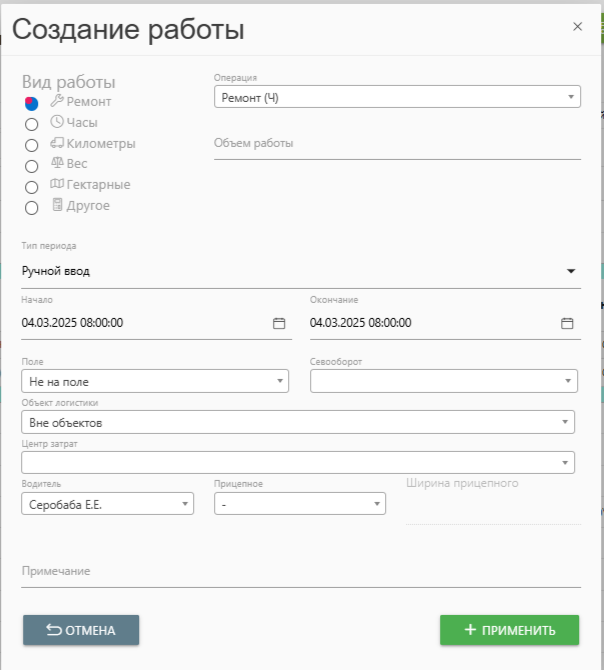Open the Водитель dropdown showing Серобаба Е.Е.

pos(108,503)
